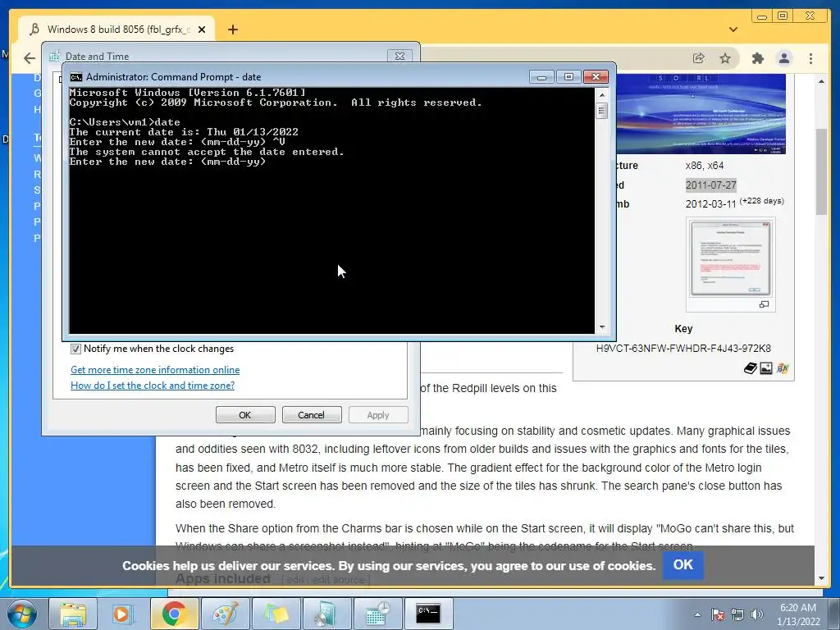This screenshot has height=630, width=840.
Task: Close the Date and Time dialog
Action: (399, 56)
